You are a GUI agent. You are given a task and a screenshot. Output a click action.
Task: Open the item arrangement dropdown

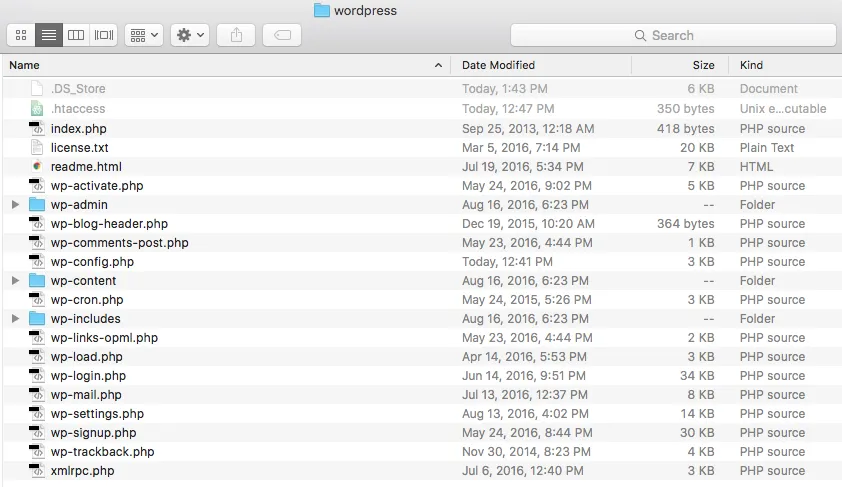point(144,35)
